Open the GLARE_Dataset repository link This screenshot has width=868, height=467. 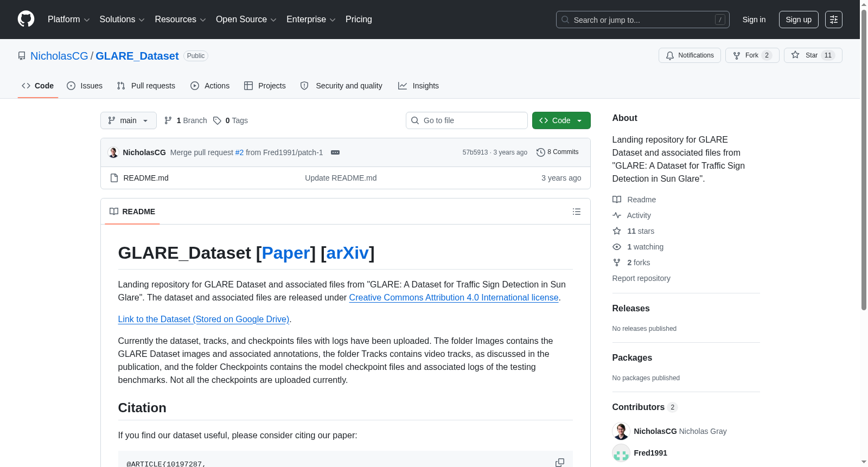tap(137, 56)
